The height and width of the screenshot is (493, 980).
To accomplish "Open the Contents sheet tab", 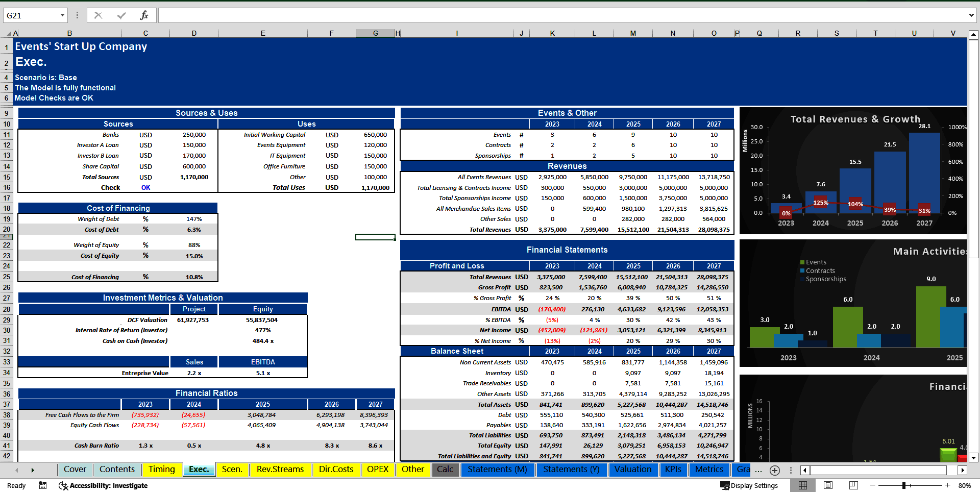I will pyautogui.click(x=117, y=470).
